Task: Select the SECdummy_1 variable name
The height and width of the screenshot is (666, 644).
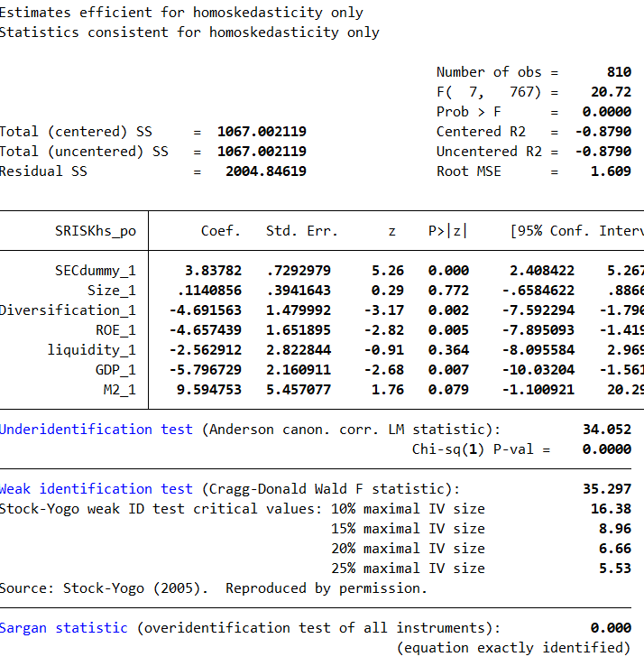Action: click(x=96, y=271)
